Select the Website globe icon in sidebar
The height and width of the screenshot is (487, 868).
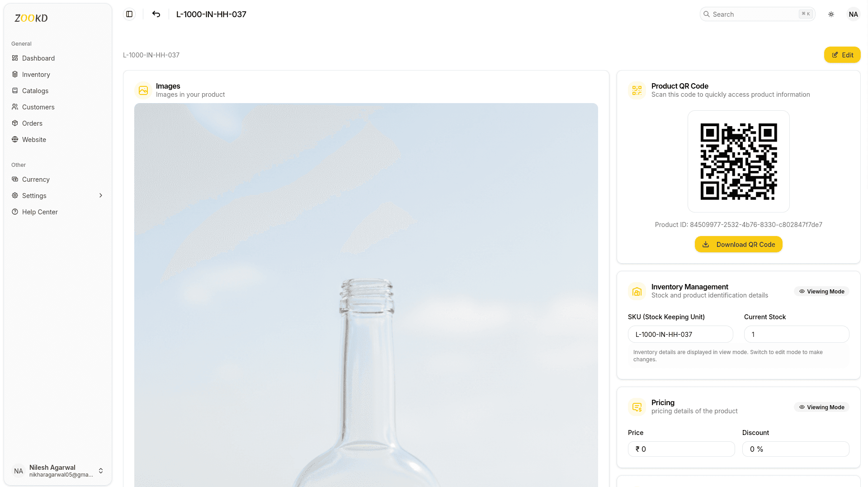14,139
